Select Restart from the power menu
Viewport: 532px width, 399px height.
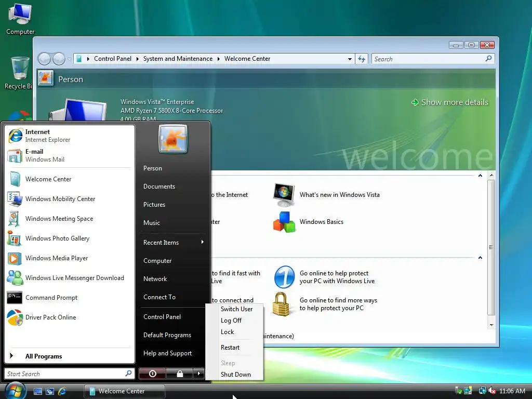click(230, 348)
